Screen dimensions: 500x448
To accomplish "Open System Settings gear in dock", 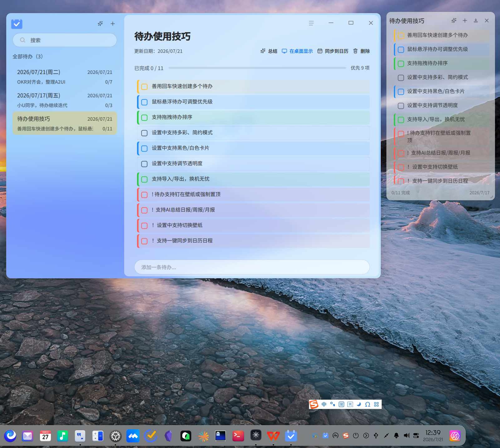I will pyautogui.click(x=115, y=436).
